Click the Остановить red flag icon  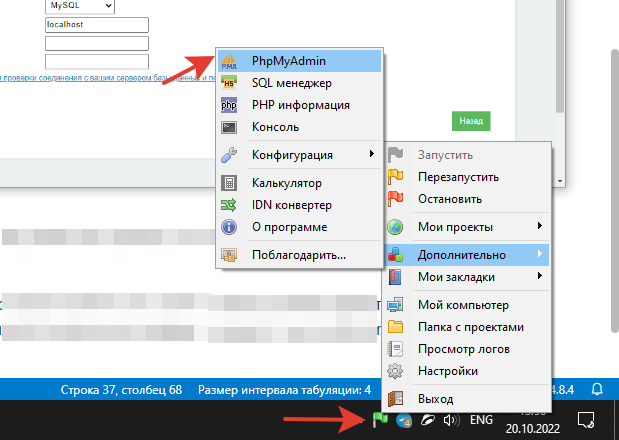[395, 199]
